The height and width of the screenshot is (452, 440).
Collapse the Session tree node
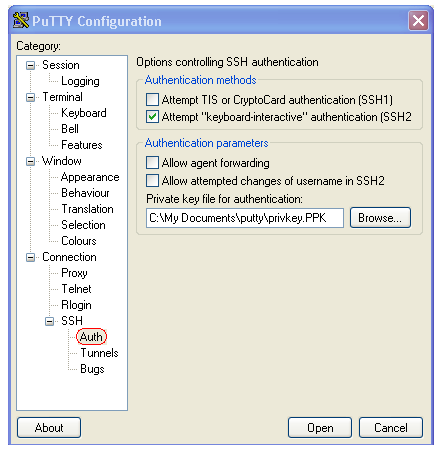(x=30, y=65)
